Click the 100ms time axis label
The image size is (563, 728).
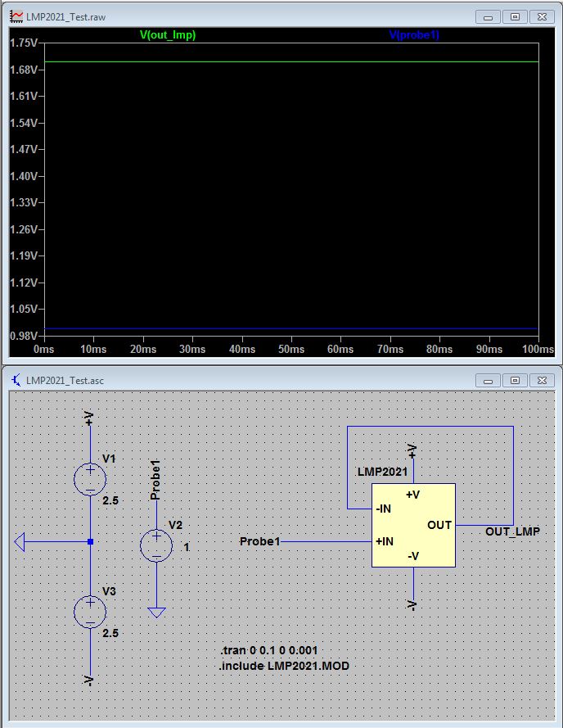coord(538,349)
